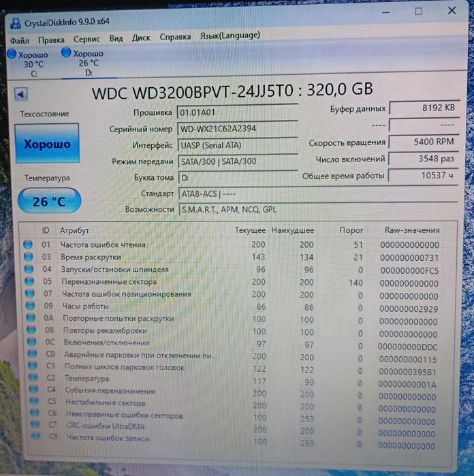Click the firmware field 01.01A01
Viewport: 474px width, 476px height.
tap(237, 112)
